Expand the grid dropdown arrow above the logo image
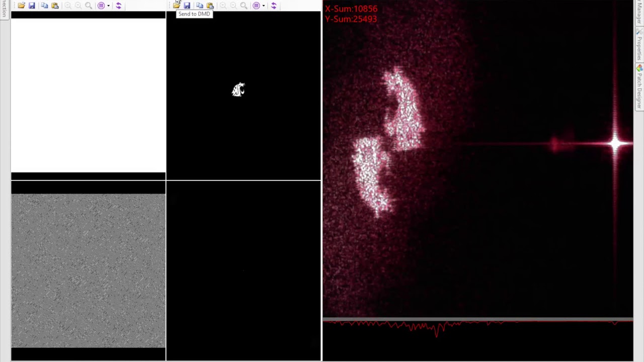Viewport: 644px width, 362px height. coord(263,6)
